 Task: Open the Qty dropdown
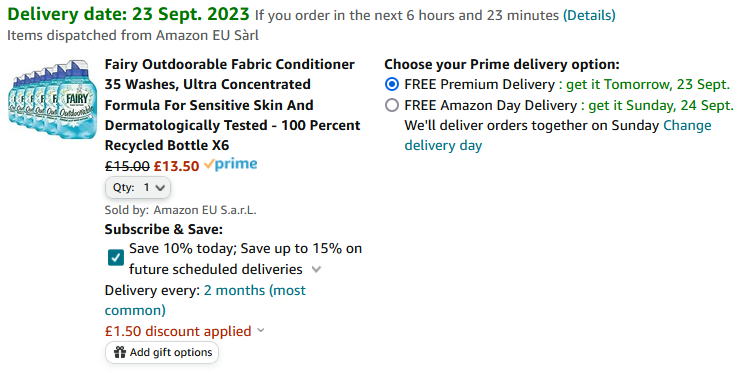click(x=138, y=188)
